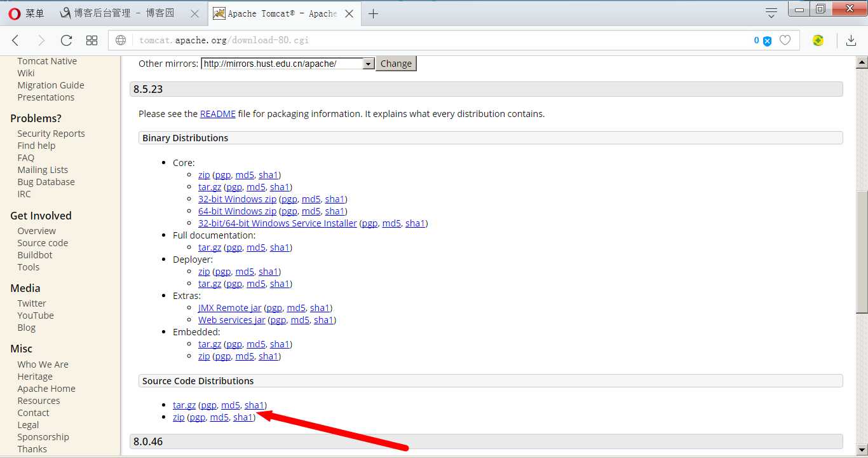Open pgp link for Windows Service Installer
Image resolution: width=868 pixels, height=458 pixels.
point(370,223)
